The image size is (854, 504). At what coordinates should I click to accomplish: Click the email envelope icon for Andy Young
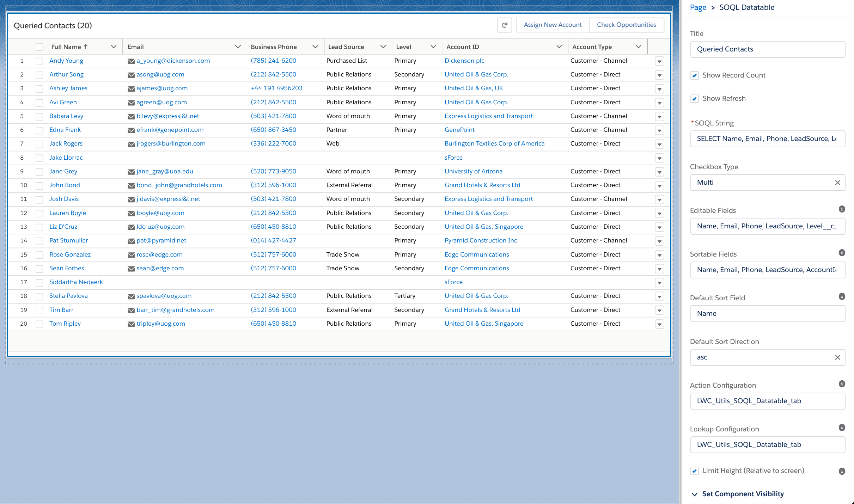click(x=131, y=61)
